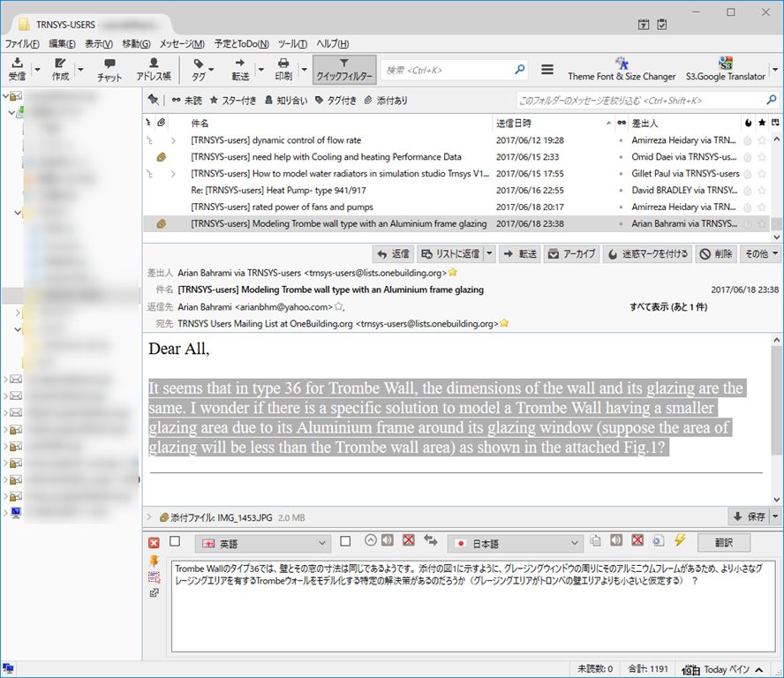784x678 pixels.
Task: Click the S3.Google Translator toolbar icon
Action: (x=725, y=69)
